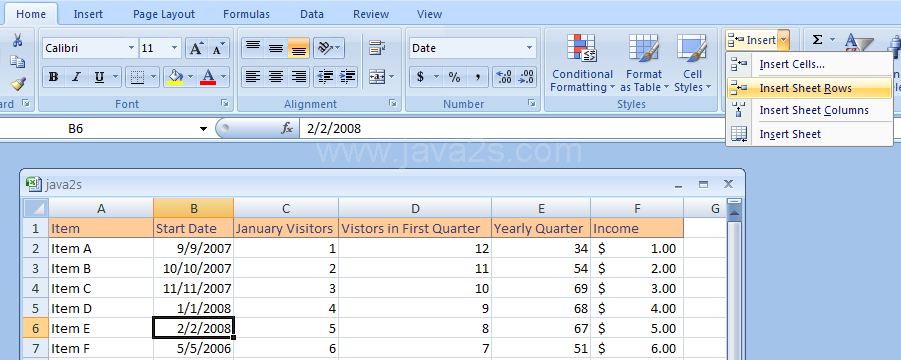Image resolution: width=901 pixels, height=360 pixels.
Task: Increase indent of cell
Action: [x=348, y=77]
